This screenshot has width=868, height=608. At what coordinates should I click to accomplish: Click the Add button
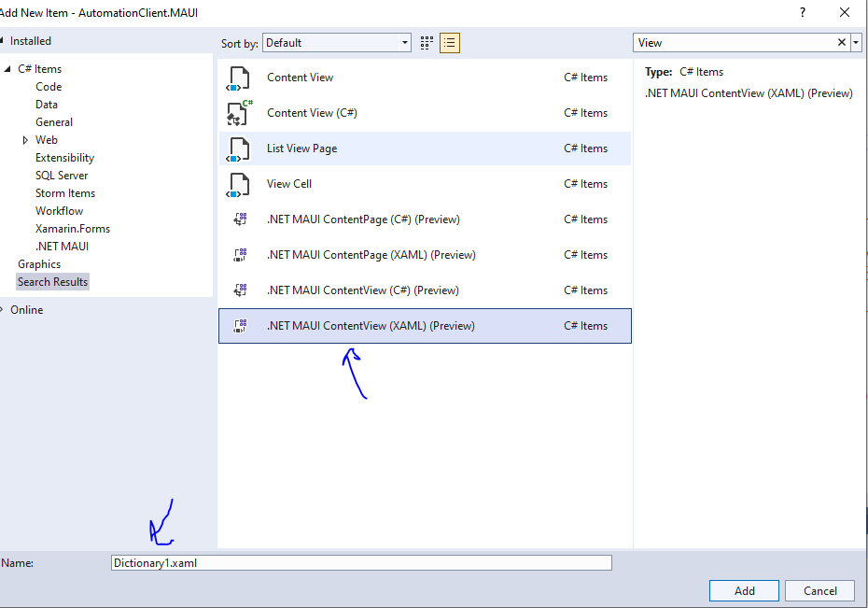(744, 591)
